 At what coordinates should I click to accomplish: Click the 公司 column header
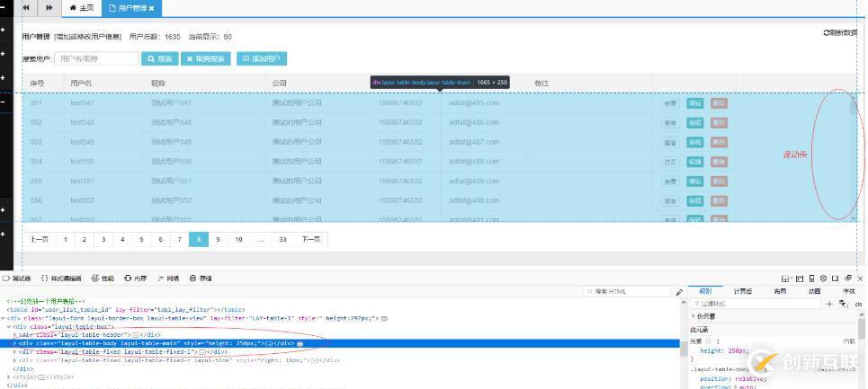click(x=279, y=84)
